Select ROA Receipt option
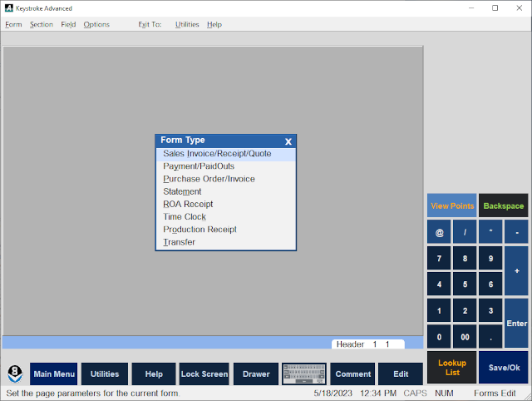The width and height of the screenshot is (532, 401). point(188,204)
